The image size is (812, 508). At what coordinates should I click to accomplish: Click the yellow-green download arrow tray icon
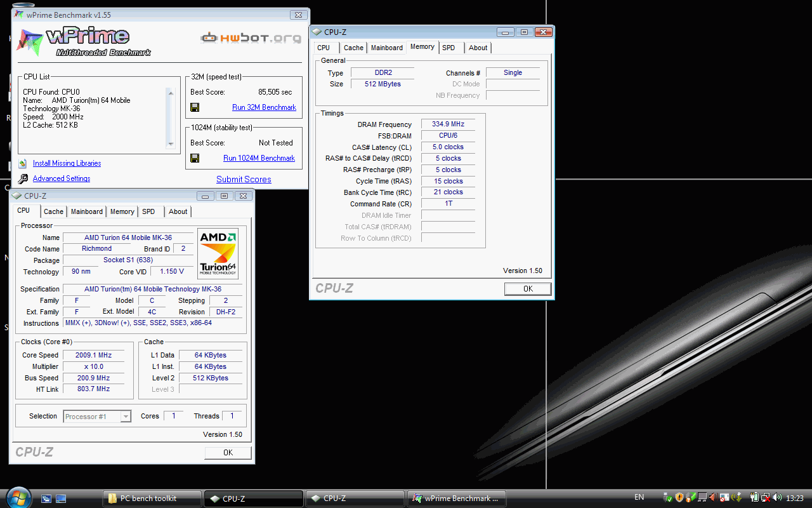tap(737, 497)
